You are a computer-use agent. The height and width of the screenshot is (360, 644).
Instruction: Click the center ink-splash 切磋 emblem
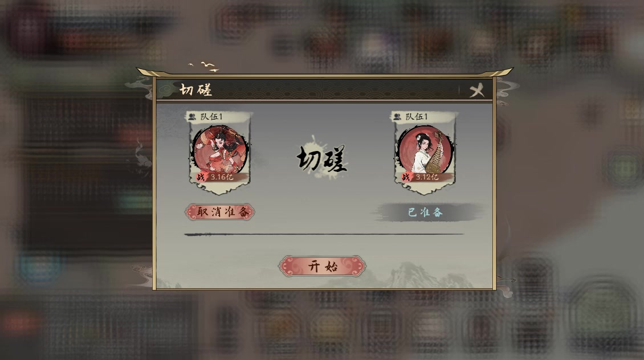pyautogui.click(x=322, y=158)
